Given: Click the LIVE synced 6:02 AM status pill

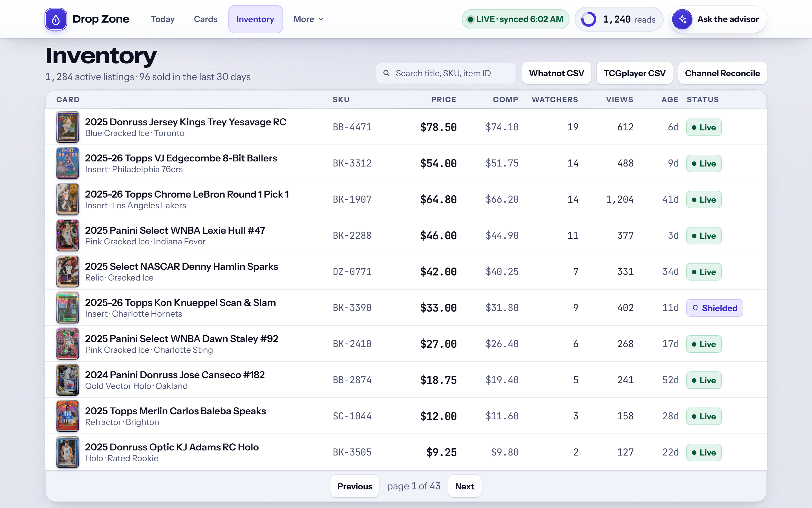Looking at the screenshot, I should pos(515,19).
